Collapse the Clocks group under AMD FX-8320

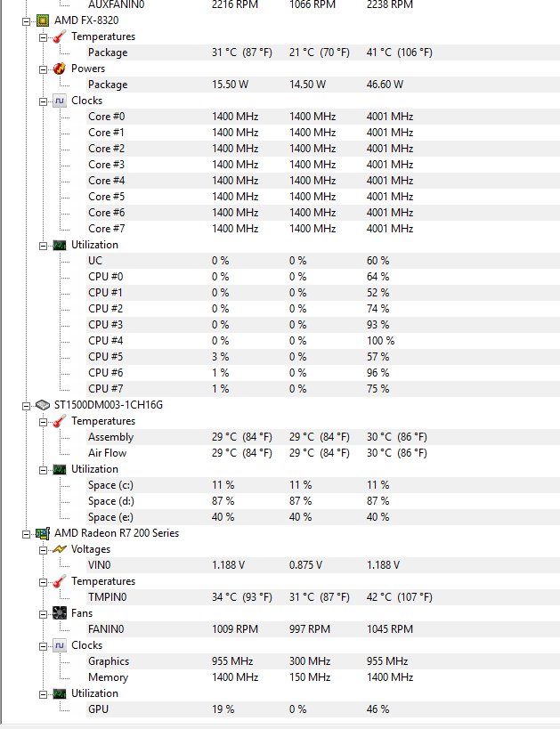[42, 101]
